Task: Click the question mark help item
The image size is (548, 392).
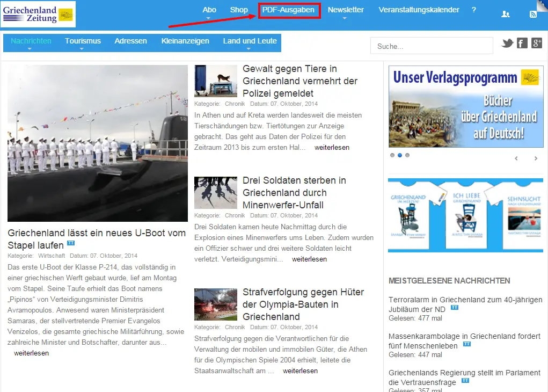Action: [x=473, y=10]
